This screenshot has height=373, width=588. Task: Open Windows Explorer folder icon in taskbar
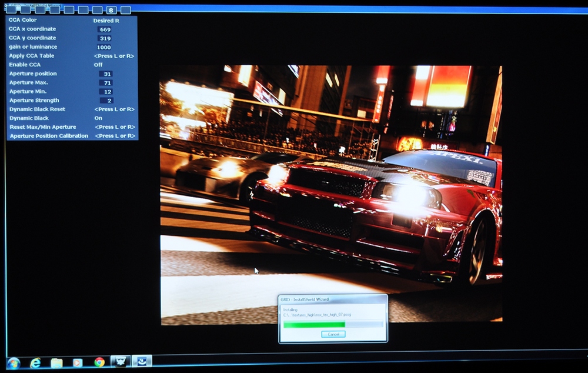(56, 363)
